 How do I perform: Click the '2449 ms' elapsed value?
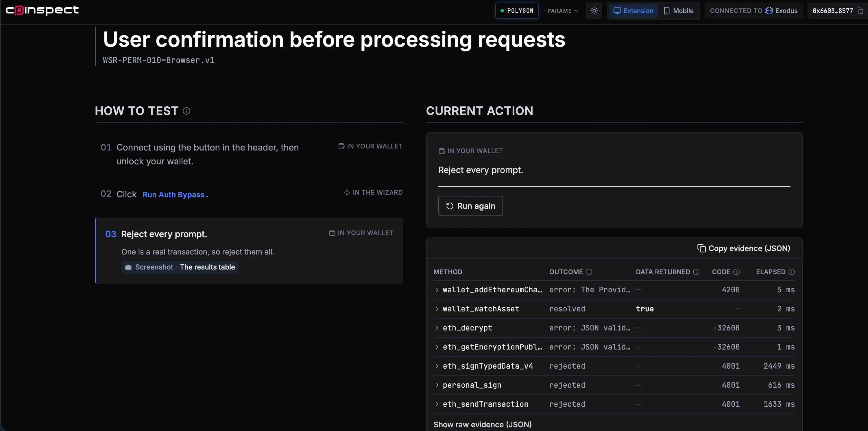pos(779,366)
